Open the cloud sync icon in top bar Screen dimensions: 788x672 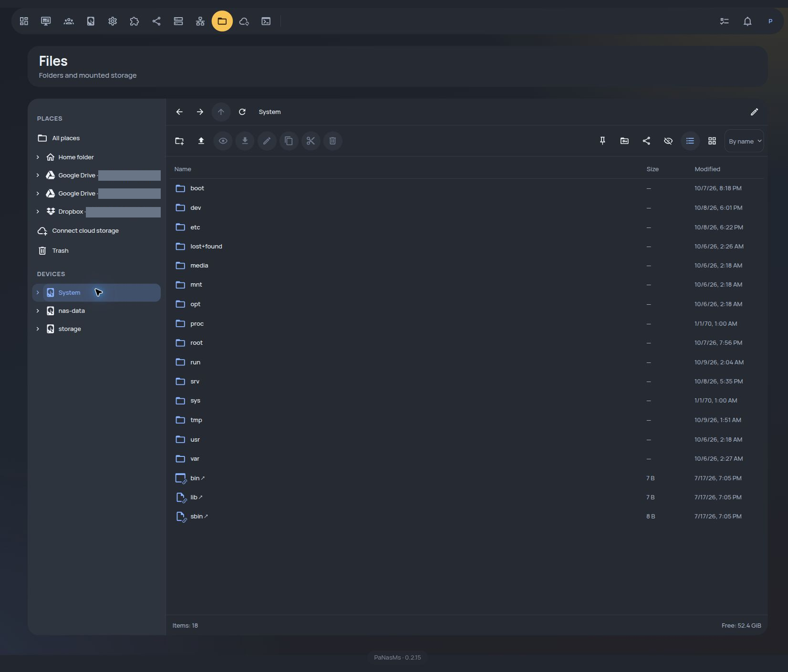[244, 21]
